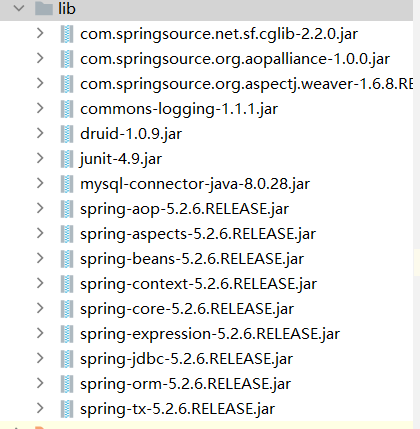
Task: Select the lib folder label
Action: (x=67, y=9)
